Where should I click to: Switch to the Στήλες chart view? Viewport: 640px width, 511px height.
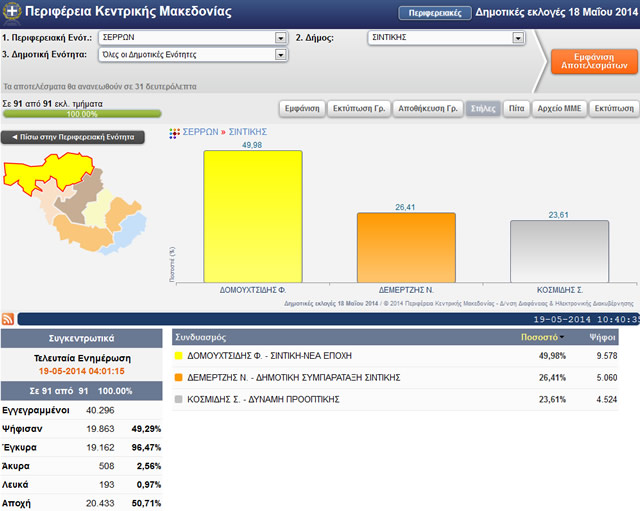pos(482,107)
